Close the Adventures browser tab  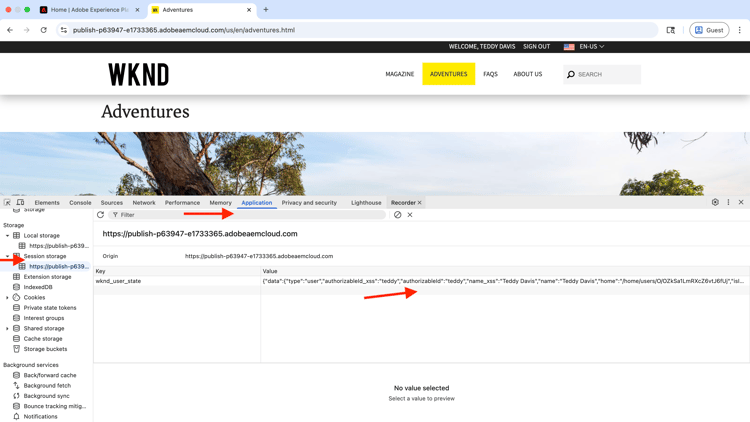tap(249, 10)
